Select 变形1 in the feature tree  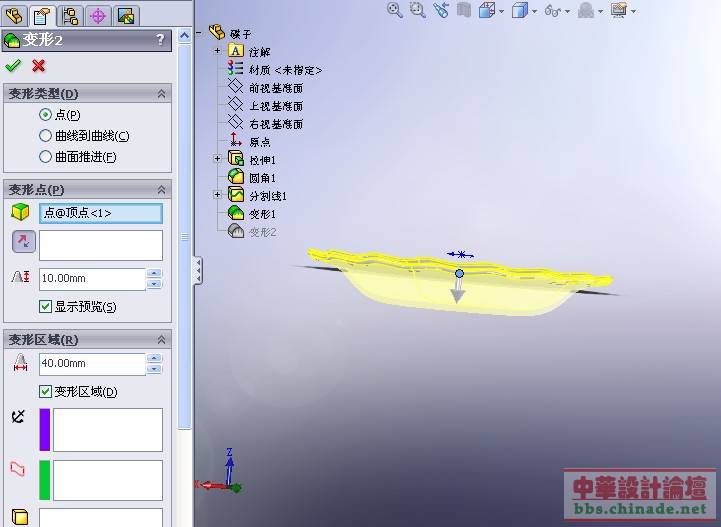(x=262, y=214)
